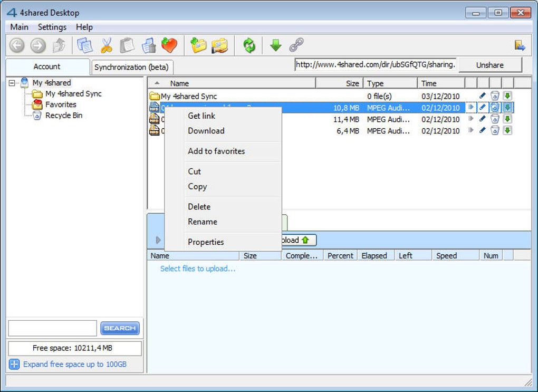Choose Cut from context menu
This screenshot has width=538, height=392.
click(223, 171)
